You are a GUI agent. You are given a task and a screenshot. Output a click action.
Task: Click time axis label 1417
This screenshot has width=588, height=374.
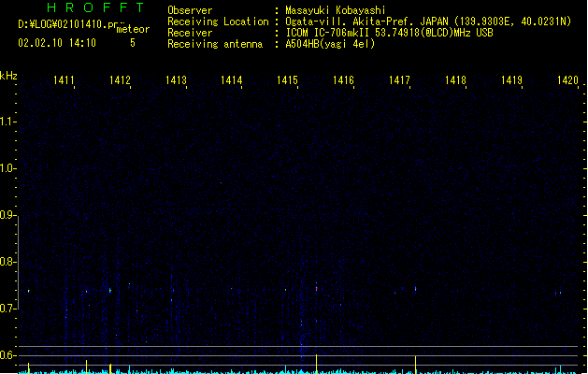(x=399, y=80)
